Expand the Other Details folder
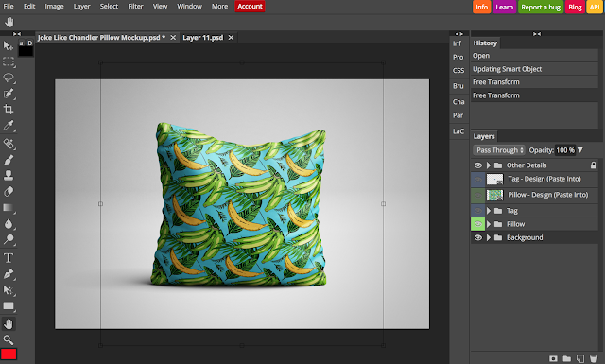Image resolution: width=605 pixels, height=364 pixels. (x=489, y=165)
